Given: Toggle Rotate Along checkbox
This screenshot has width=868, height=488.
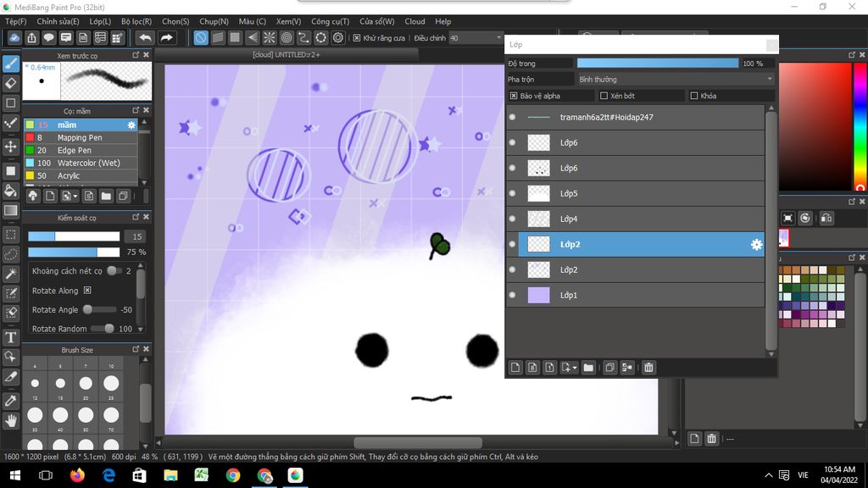Looking at the screenshot, I should [x=87, y=291].
